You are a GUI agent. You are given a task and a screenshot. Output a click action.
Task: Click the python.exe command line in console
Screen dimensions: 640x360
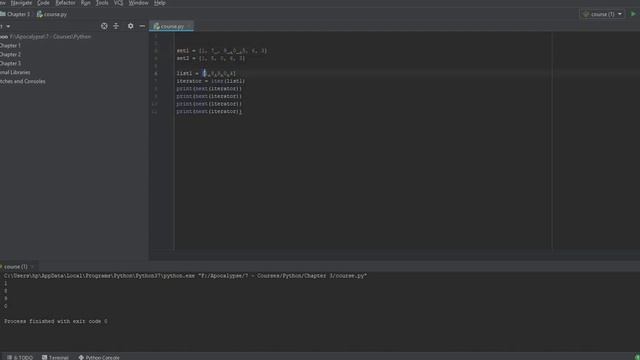coord(185,276)
